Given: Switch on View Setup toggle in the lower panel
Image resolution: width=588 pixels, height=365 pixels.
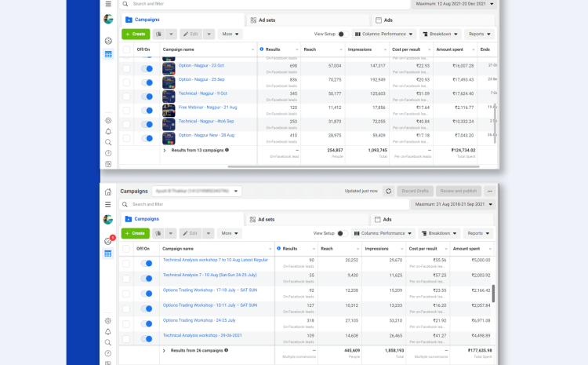Looking at the screenshot, I should pyautogui.click(x=340, y=233).
